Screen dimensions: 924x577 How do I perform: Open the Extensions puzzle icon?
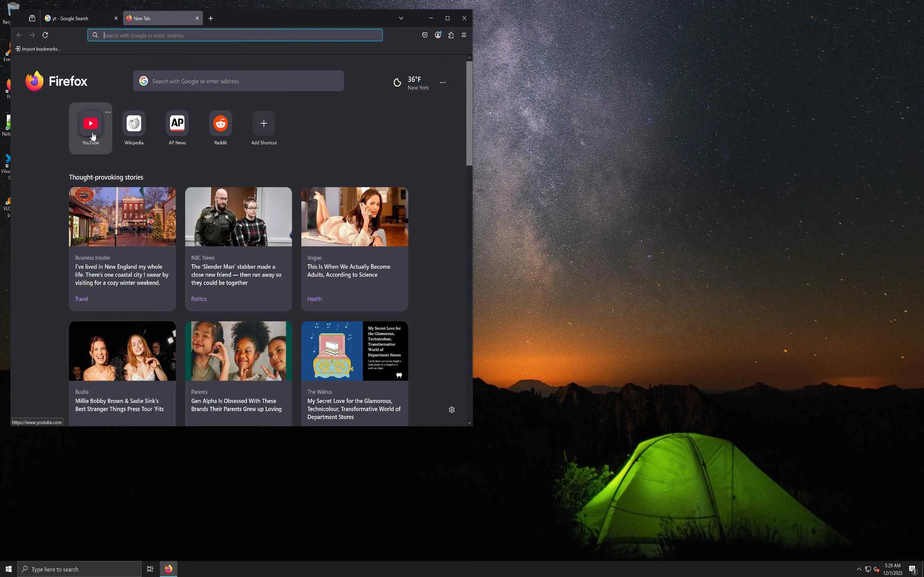coord(451,35)
